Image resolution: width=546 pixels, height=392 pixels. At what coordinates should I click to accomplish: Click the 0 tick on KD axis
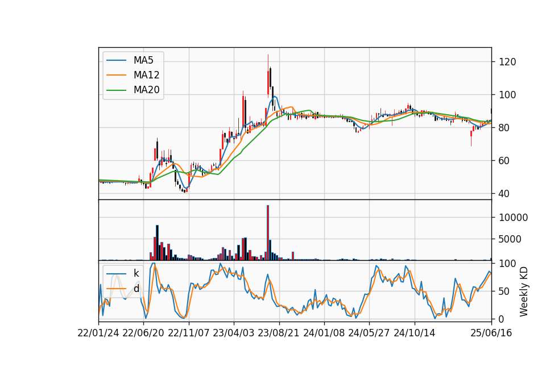point(502,319)
